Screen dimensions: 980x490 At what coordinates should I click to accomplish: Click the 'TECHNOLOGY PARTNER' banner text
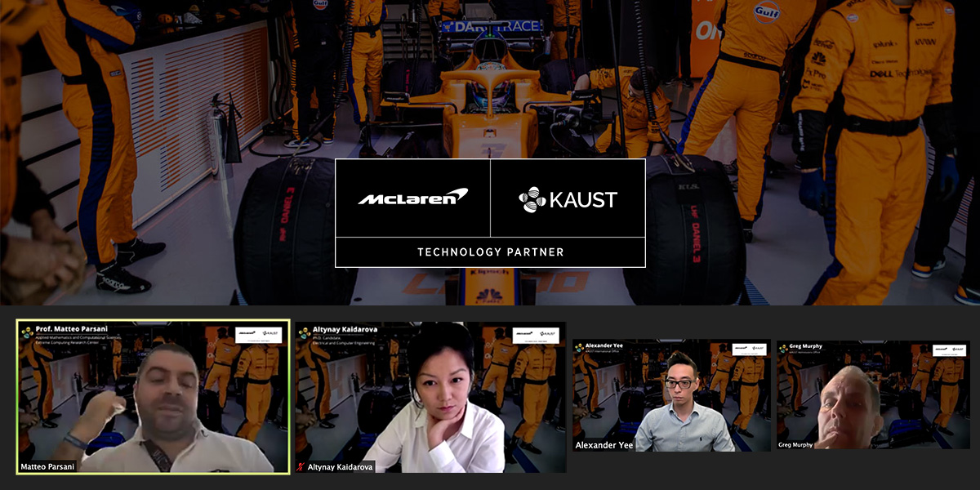[x=490, y=252]
